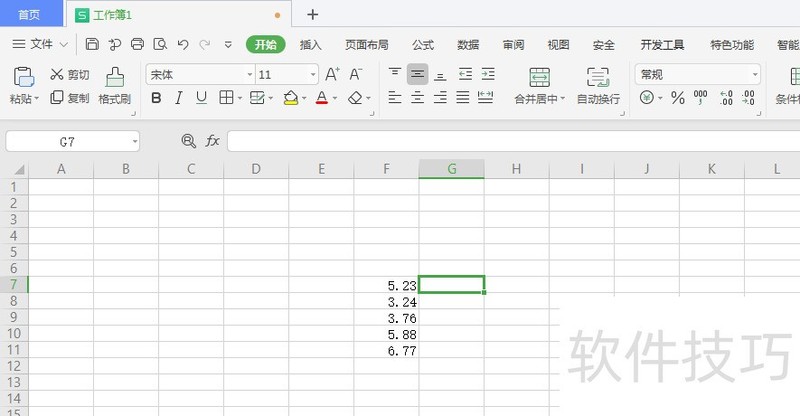The height and width of the screenshot is (416, 800).
Task: Open the 页面布局 tab
Action: (x=366, y=44)
